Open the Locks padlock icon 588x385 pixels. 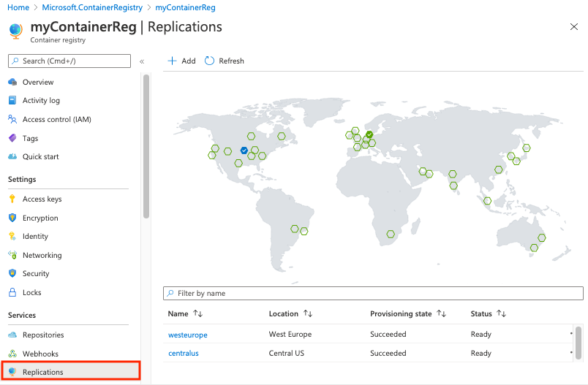(12, 292)
